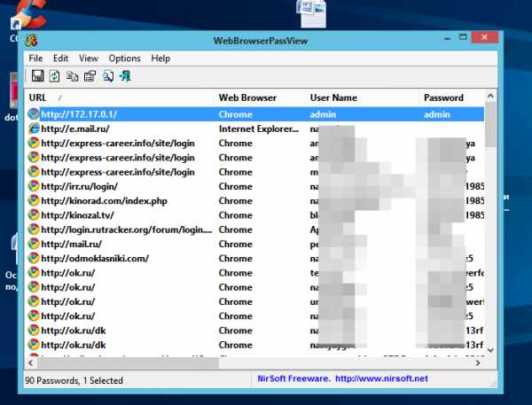
Task: Select the http://kinozal.tv/ row
Action: (255, 215)
